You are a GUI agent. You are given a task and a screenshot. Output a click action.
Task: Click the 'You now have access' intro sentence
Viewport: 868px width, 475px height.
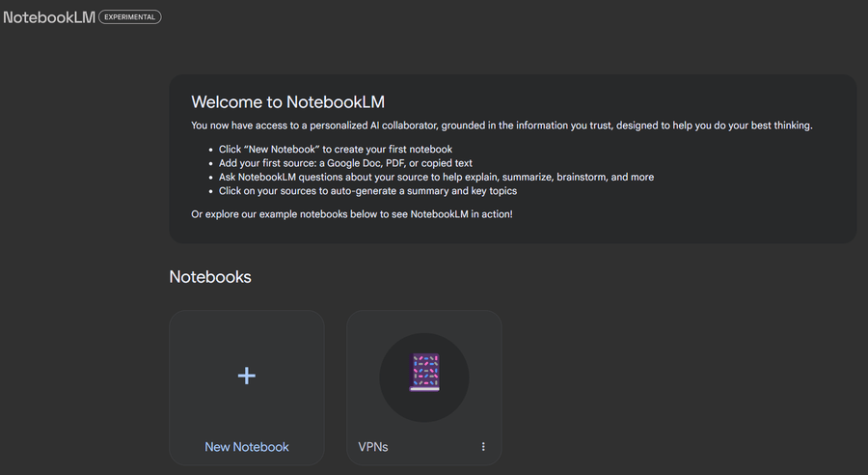502,126
